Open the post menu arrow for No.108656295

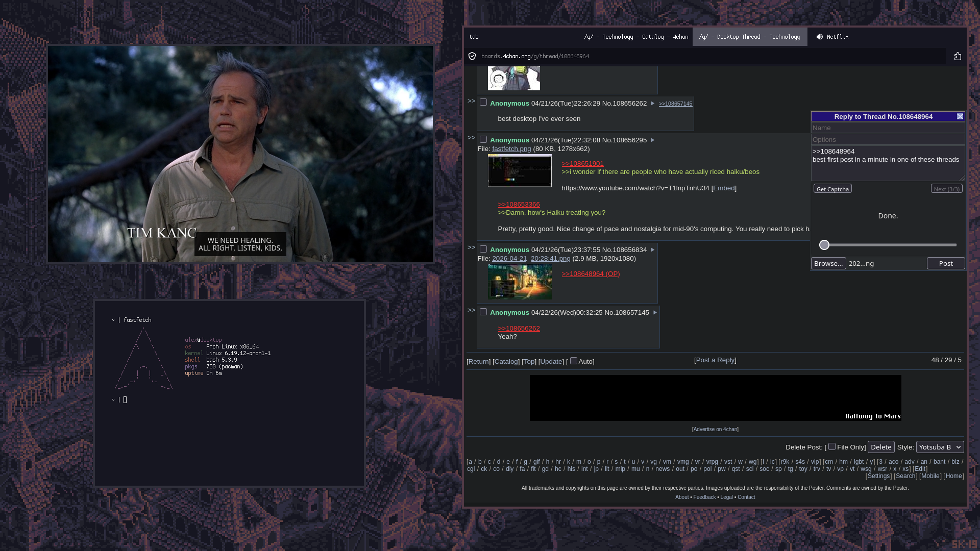click(652, 140)
